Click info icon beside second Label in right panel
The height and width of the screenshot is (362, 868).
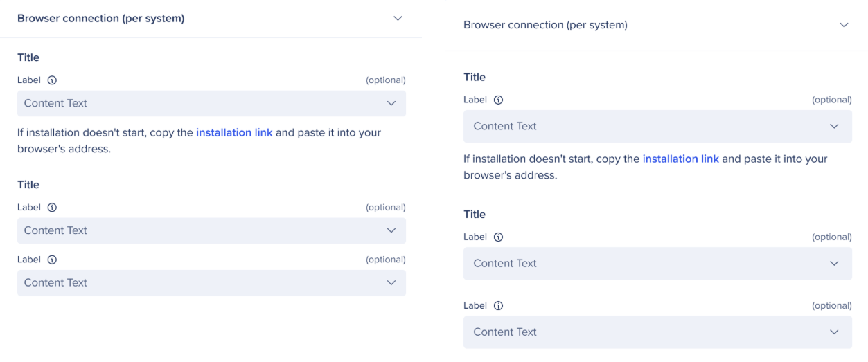(498, 237)
